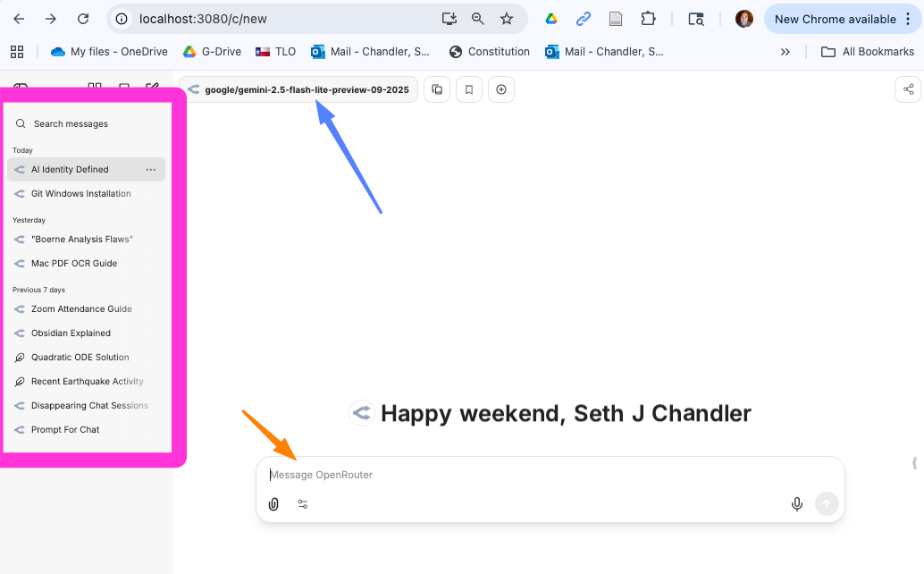Click the attach files paperclip icon

[x=273, y=504]
